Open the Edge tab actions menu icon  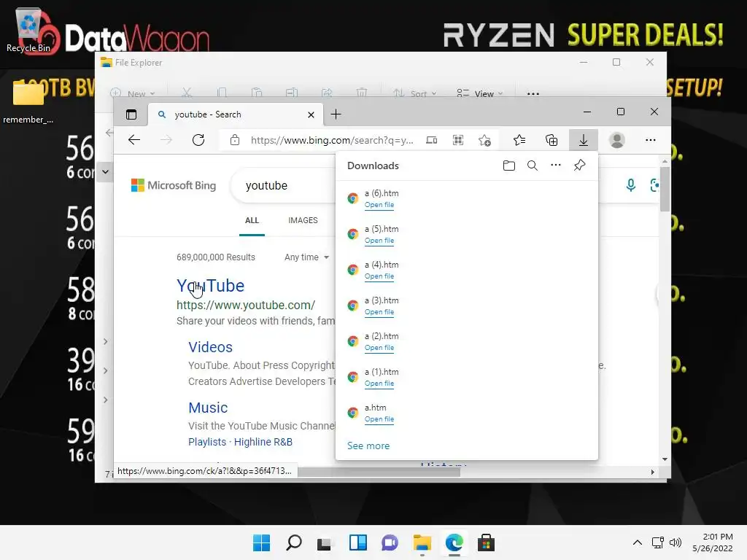[131, 114]
